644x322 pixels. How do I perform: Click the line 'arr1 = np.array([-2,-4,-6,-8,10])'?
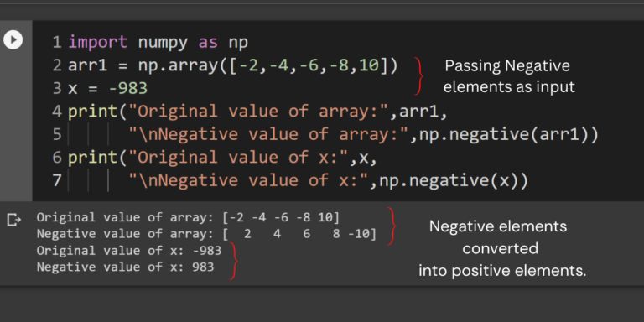pyautogui.click(x=233, y=65)
